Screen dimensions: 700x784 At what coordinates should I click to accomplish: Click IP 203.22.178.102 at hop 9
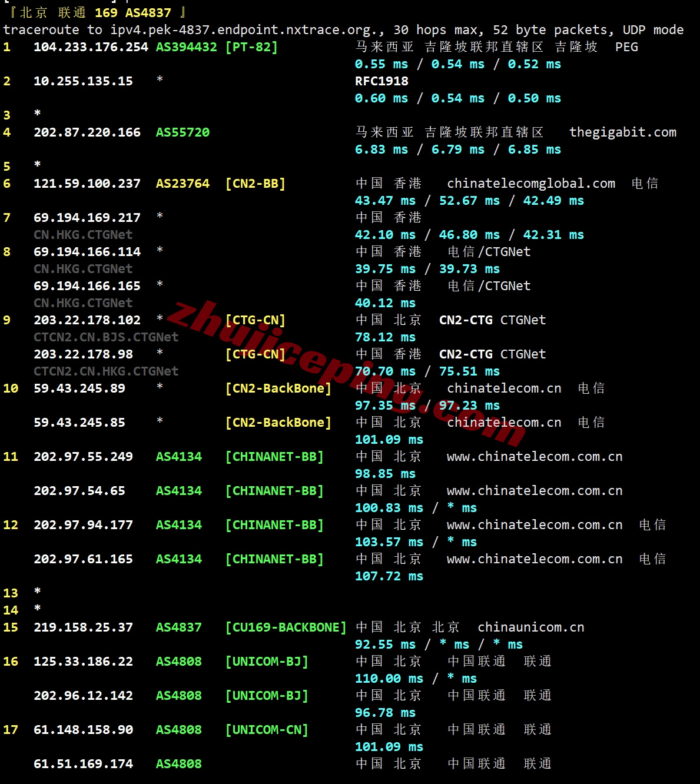tap(87, 320)
